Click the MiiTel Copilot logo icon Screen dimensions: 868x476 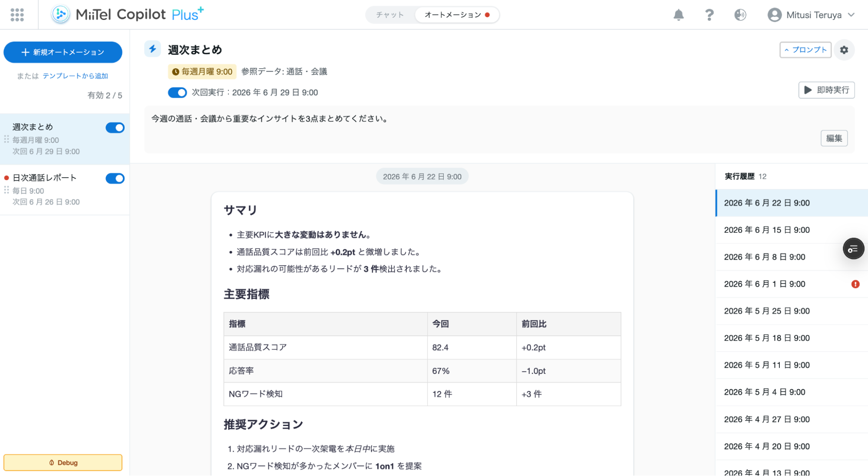(60, 15)
